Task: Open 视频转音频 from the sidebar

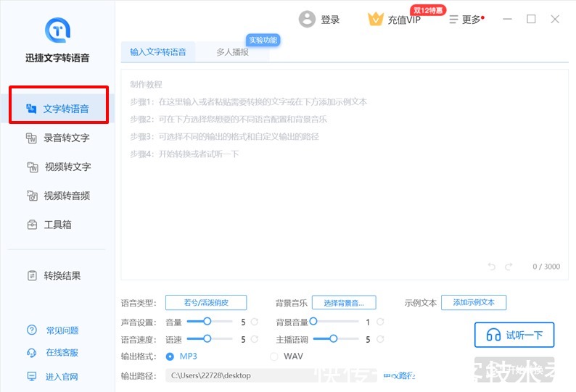Action: [x=58, y=196]
